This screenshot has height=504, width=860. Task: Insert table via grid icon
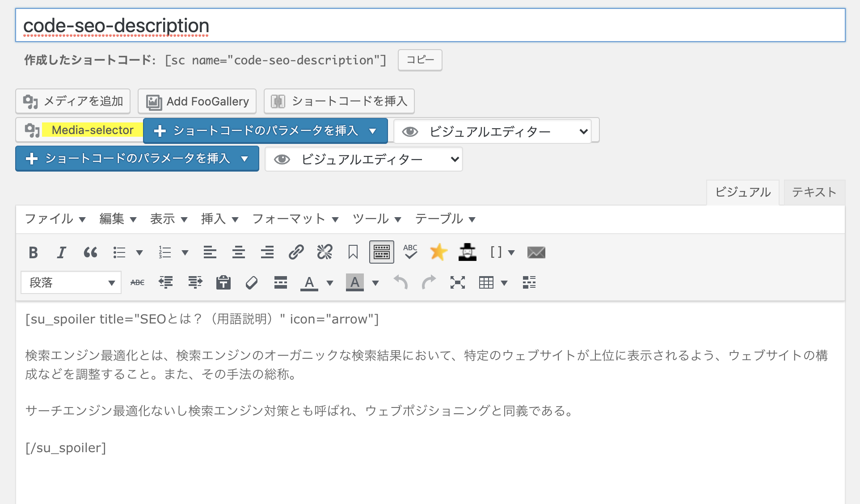[x=486, y=282]
